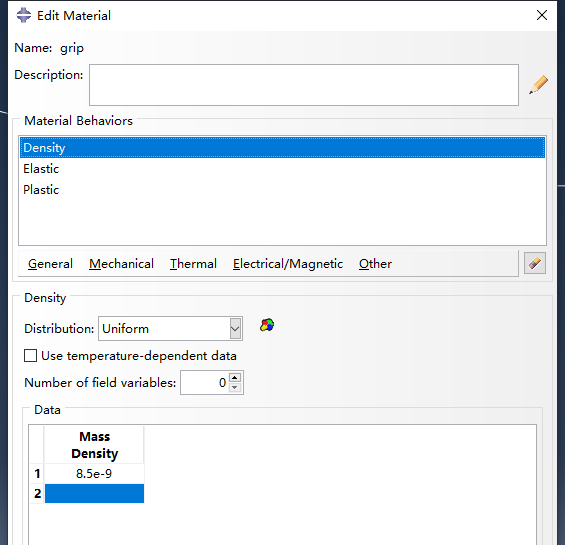Open the General menu
This screenshot has width=565, height=545.
click(x=50, y=264)
